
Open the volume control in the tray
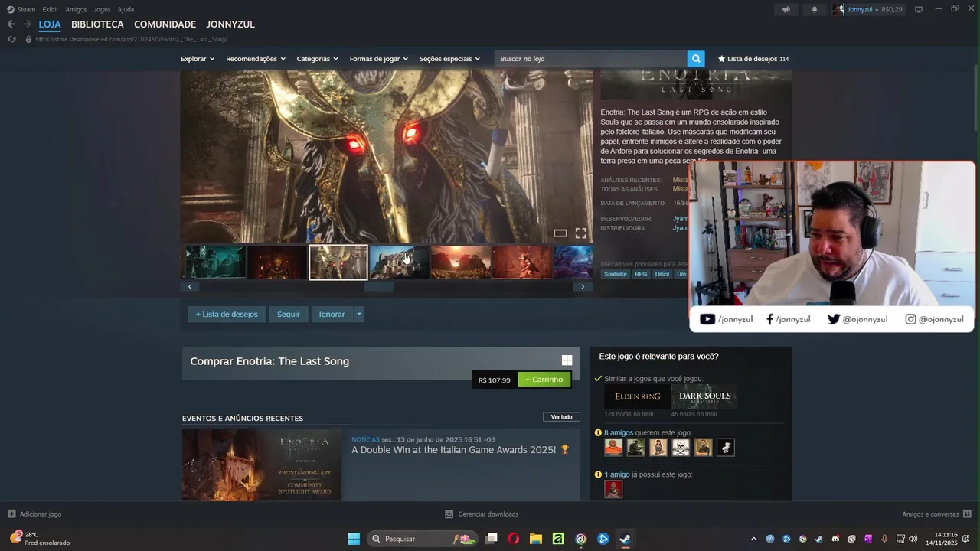[x=913, y=539]
